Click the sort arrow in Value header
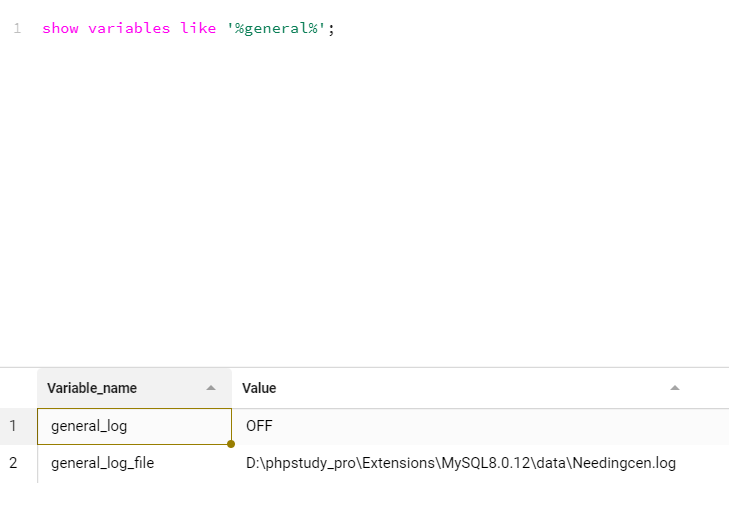The width and height of the screenshot is (729, 530). point(675,388)
